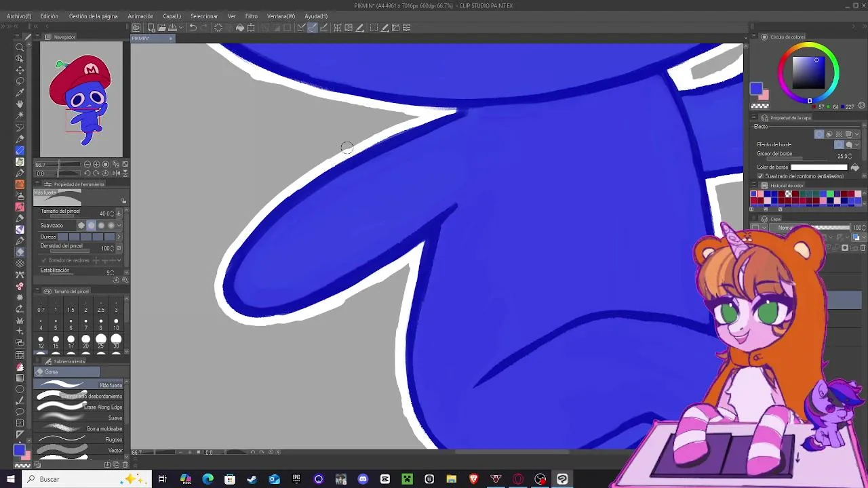Open the Archivo menu
The image size is (868, 488).
tap(19, 16)
